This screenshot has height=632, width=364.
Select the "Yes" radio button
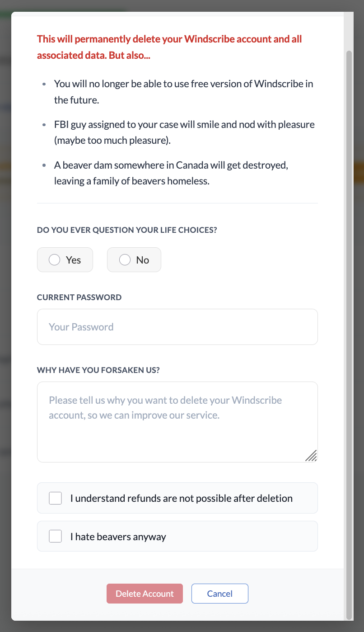55,259
